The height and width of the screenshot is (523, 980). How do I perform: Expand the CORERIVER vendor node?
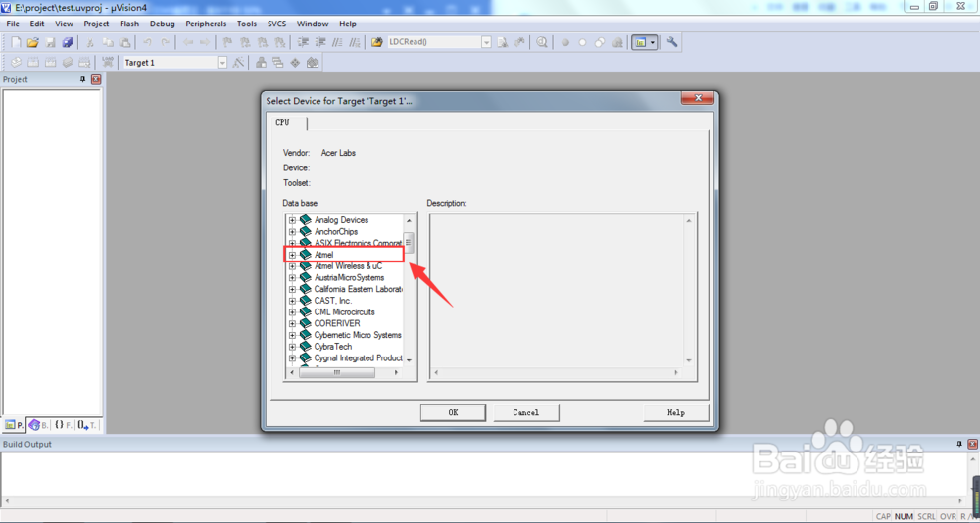pos(292,323)
